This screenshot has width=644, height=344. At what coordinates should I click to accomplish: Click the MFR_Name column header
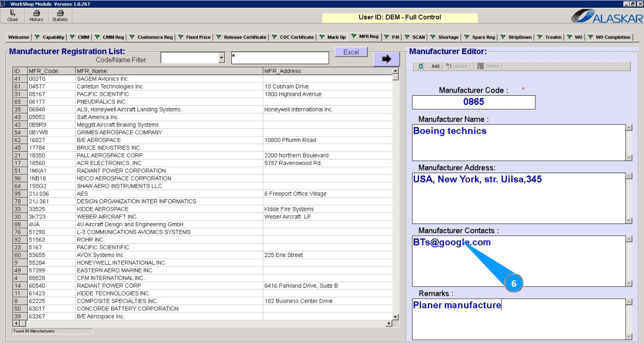click(x=169, y=71)
